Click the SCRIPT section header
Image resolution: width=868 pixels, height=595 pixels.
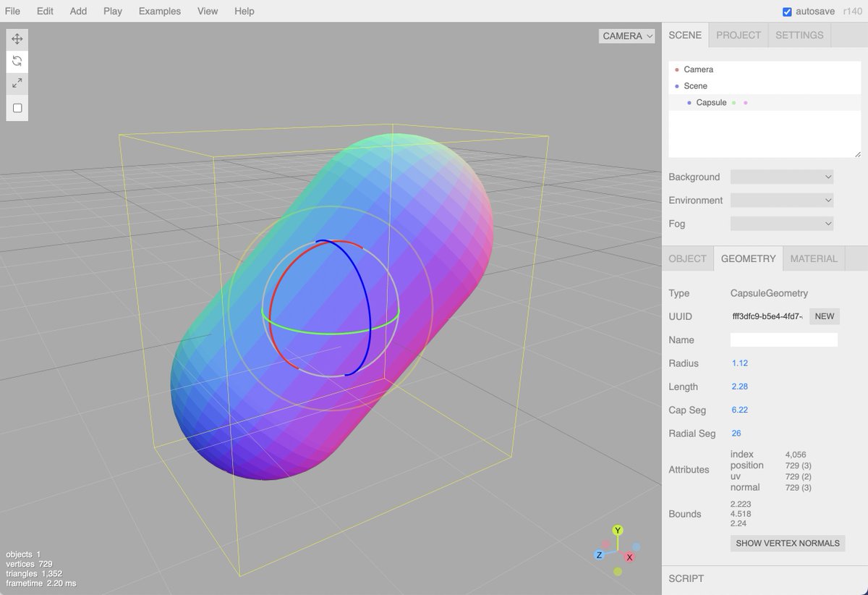pos(686,578)
